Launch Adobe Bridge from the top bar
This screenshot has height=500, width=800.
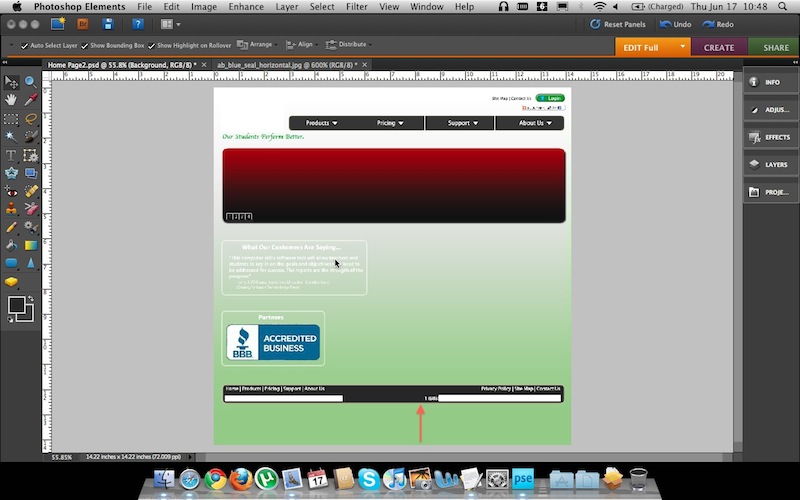tap(84, 23)
